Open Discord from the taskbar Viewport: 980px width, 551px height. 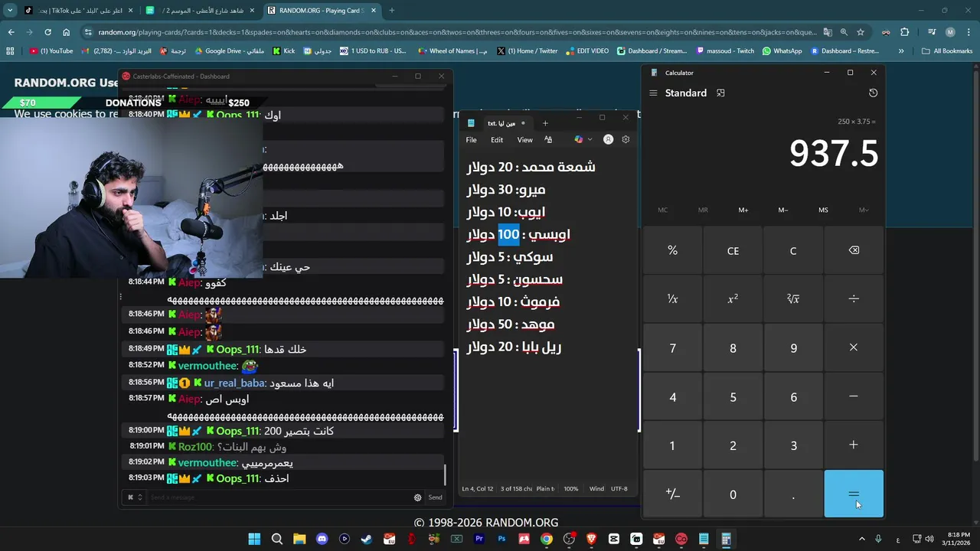(322, 539)
